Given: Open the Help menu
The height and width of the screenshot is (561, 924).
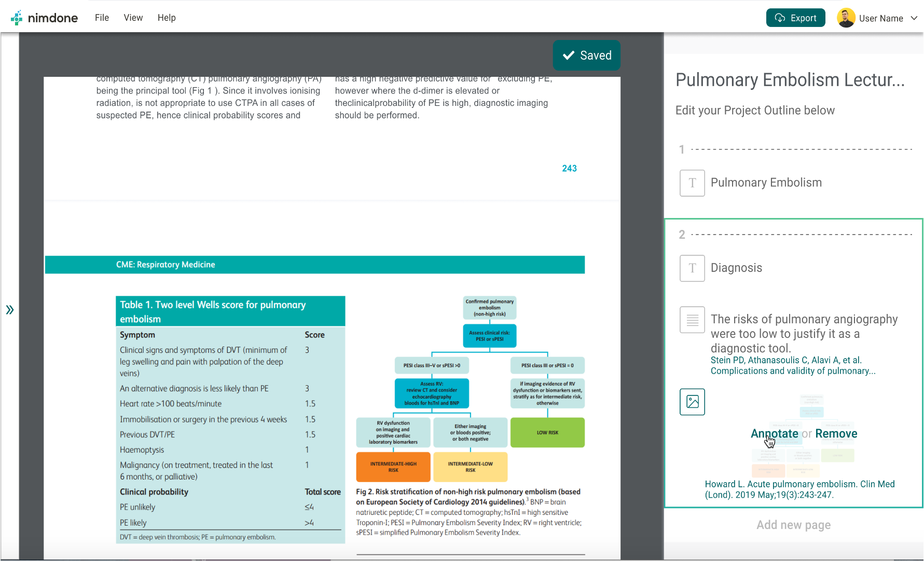Looking at the screenshot, I should coord(167,18).
